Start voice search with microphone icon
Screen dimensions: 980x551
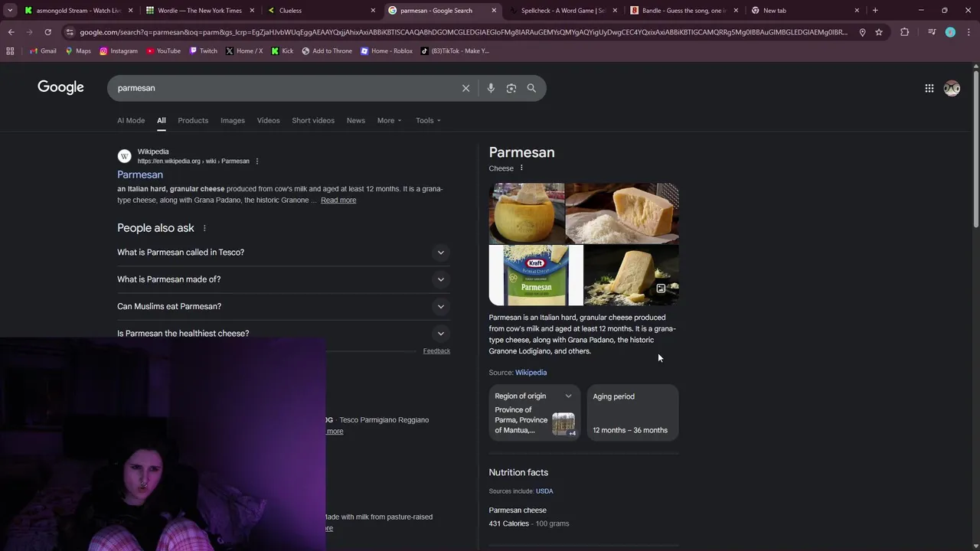pyautogui.click(x=491, y=88)
